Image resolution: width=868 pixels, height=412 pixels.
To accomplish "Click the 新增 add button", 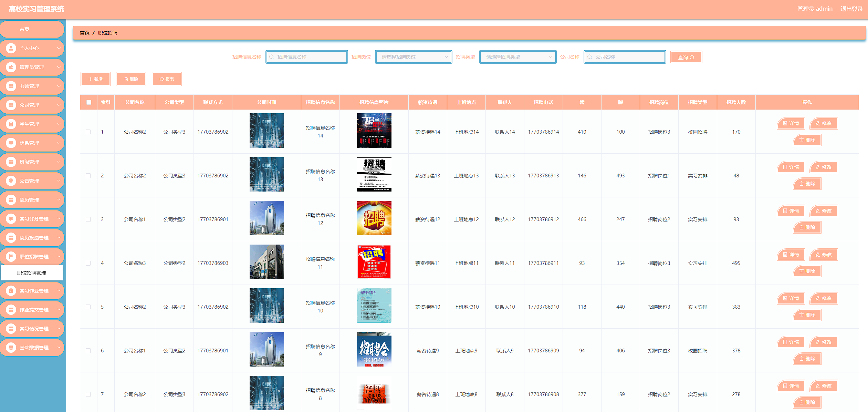I will (x=96, y=79).
